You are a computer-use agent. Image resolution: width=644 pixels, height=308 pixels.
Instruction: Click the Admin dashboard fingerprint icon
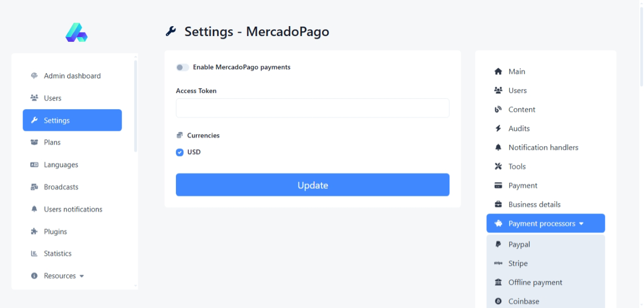pyautogui.click(x=34, y=76)
